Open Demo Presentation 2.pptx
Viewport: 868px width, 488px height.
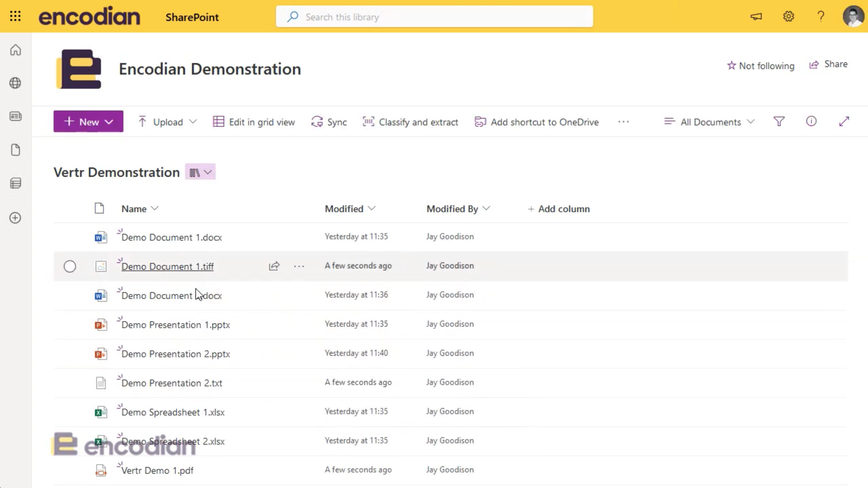(175, 354)
